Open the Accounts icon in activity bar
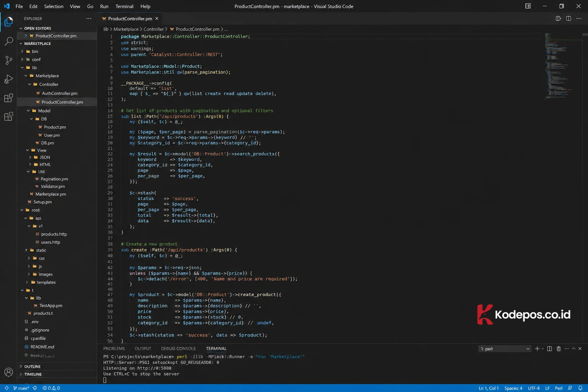The image size is (588, 392). 8,372
